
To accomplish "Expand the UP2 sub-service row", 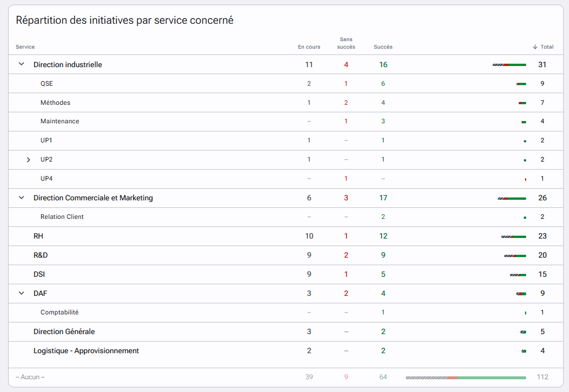I will click(x=28, y=160).
